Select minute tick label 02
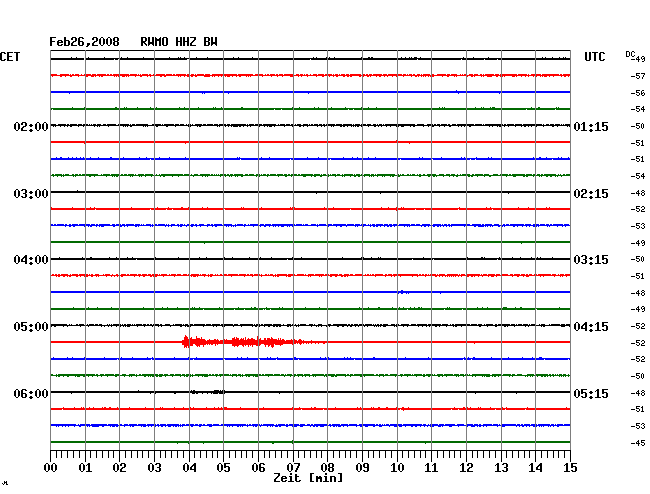Viewport: 650px width, 494px height. pos(119,468)
